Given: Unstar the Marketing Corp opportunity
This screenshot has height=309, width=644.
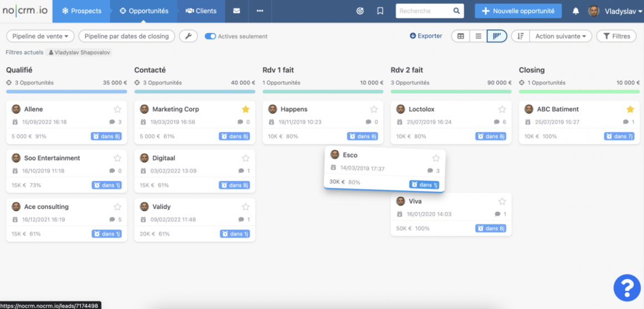Looking at the screenshot, I should (x=245, y=109).
